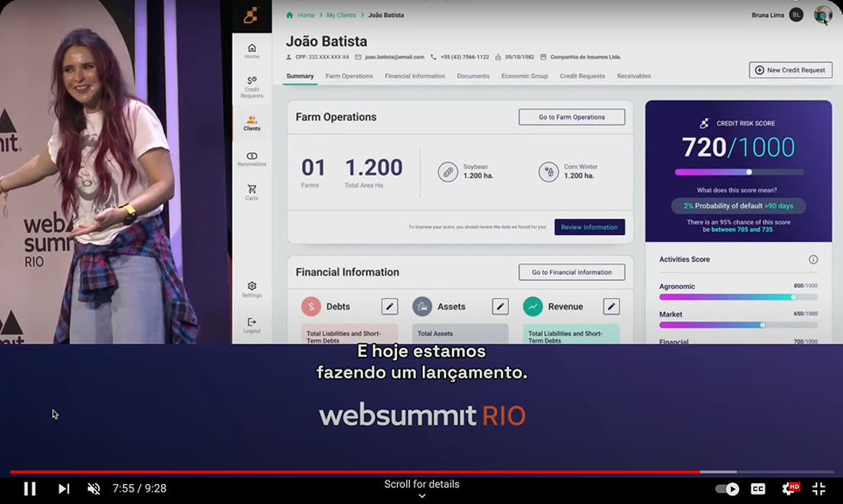Click the green Revenue icon
The width and height of the screenshot is (843, 504).
pos(533,306)
